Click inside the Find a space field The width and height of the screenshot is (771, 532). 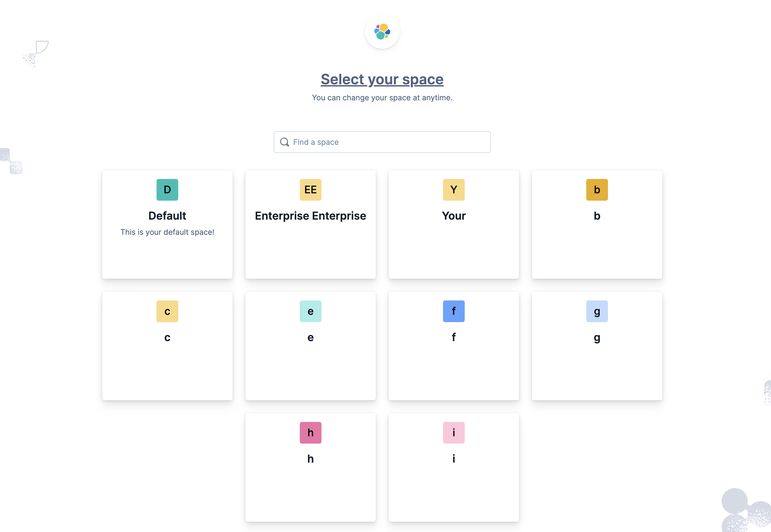pyautogui.click(x=382, y=142)
